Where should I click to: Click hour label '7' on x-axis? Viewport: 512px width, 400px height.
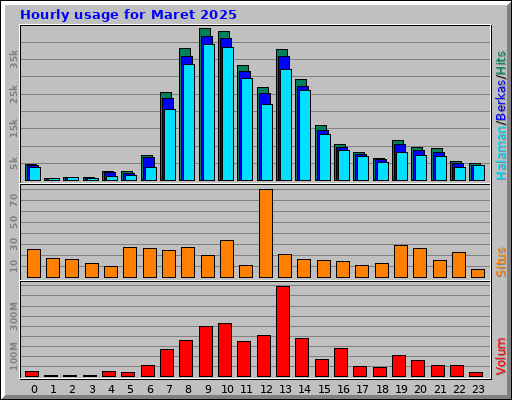click(169, 389)
